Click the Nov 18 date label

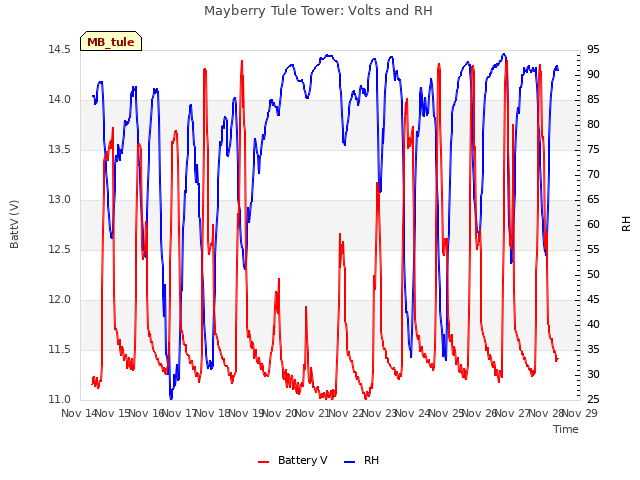point(213,413)
